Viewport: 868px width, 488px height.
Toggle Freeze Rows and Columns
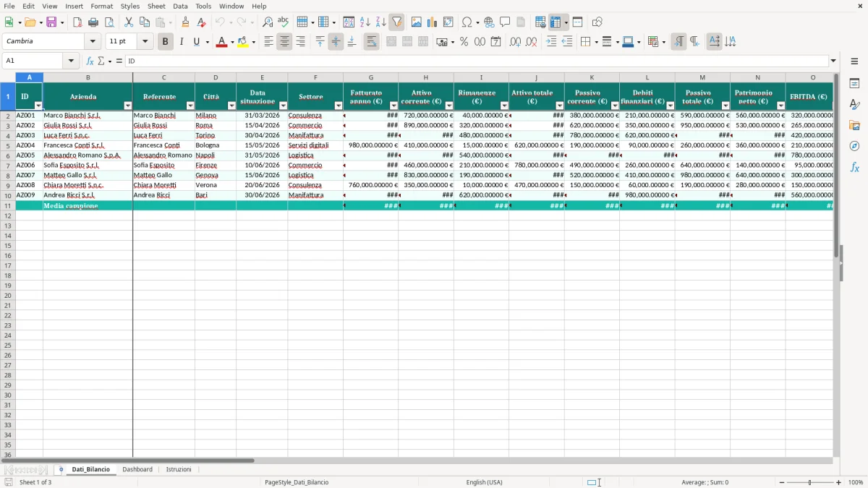(556, 22)
